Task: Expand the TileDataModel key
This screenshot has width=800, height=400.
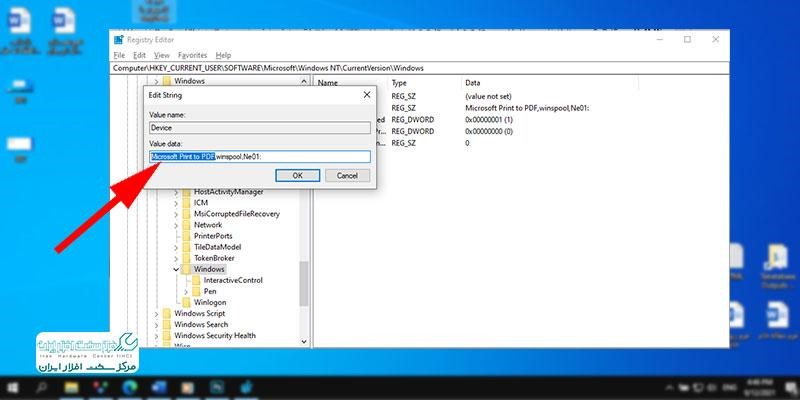Action: pos(176,247)
